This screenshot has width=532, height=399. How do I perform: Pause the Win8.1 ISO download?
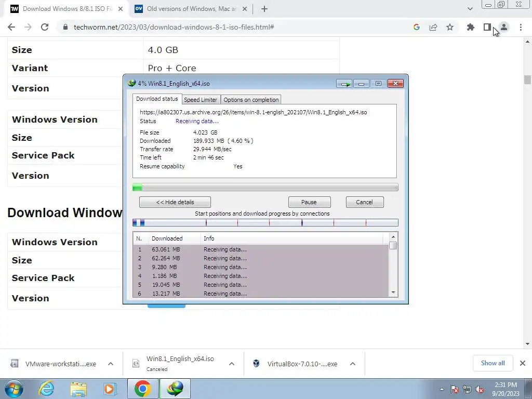tap(309, 202)
